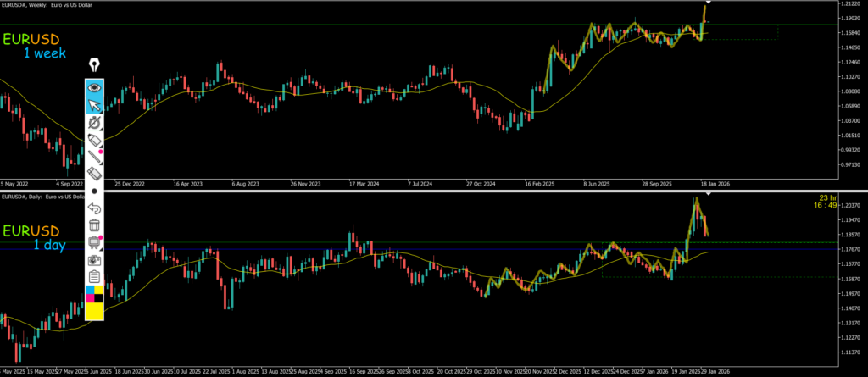The height and width of the screenshot is (377, 868).
Task: Click the trash can to delete drawings
Action: click(94, 225)
